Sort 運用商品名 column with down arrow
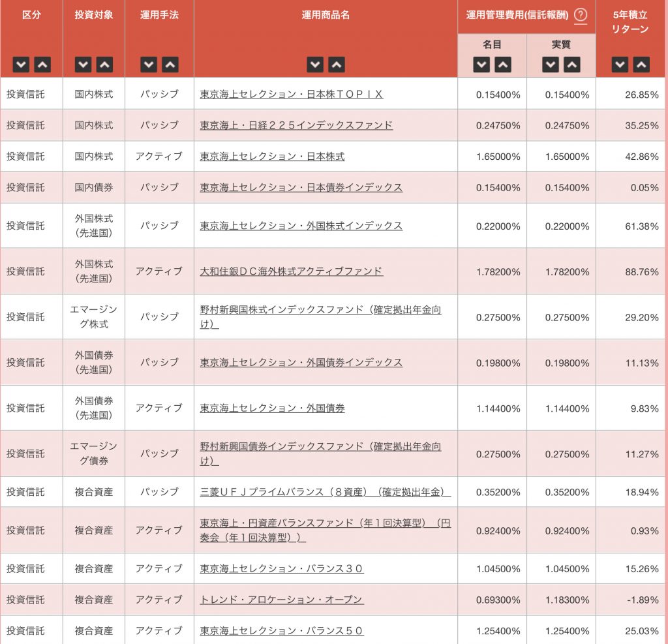The width and height of the screenshot is (668, 644). (x=315, y=65)
